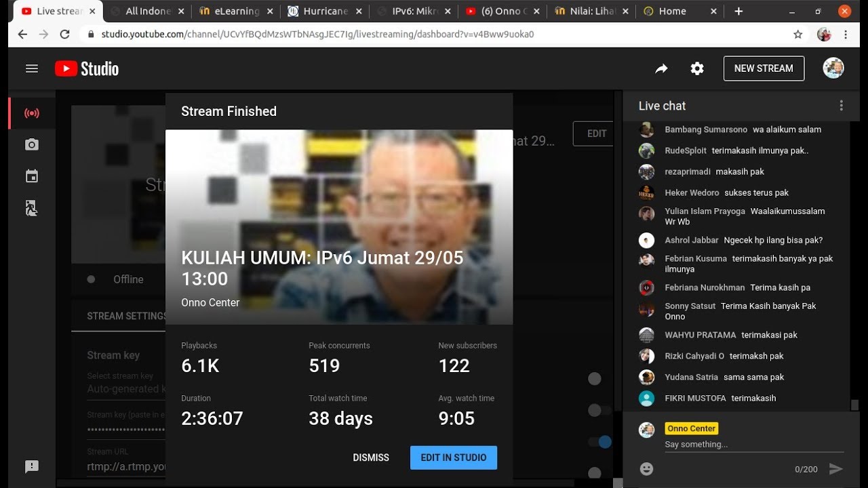This screenshot has height=488, width=868.
Task: Click Bambang Sumarsono's chat avatar
Action: click(647, 129)
